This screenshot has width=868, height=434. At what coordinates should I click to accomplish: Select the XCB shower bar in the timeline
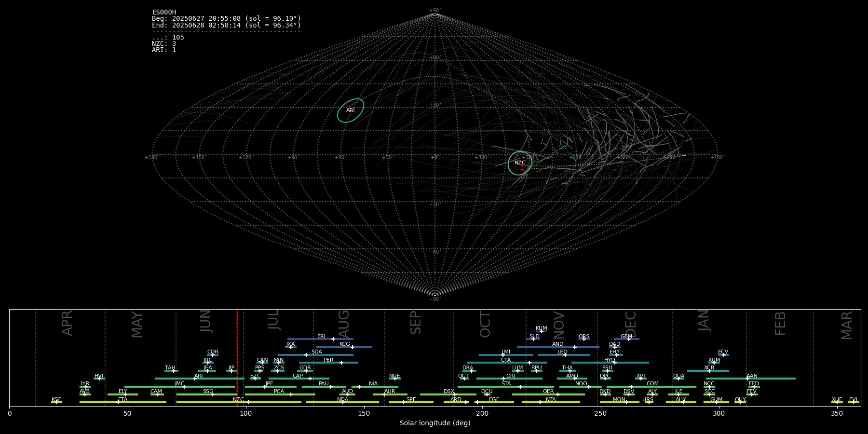pos(708,371)
